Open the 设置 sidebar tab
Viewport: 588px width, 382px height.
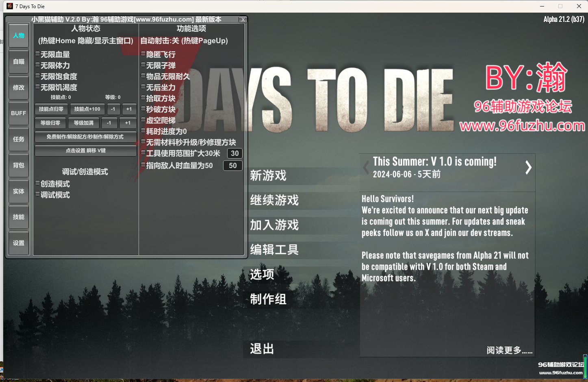pyautogui.click(x=19, y=243)
